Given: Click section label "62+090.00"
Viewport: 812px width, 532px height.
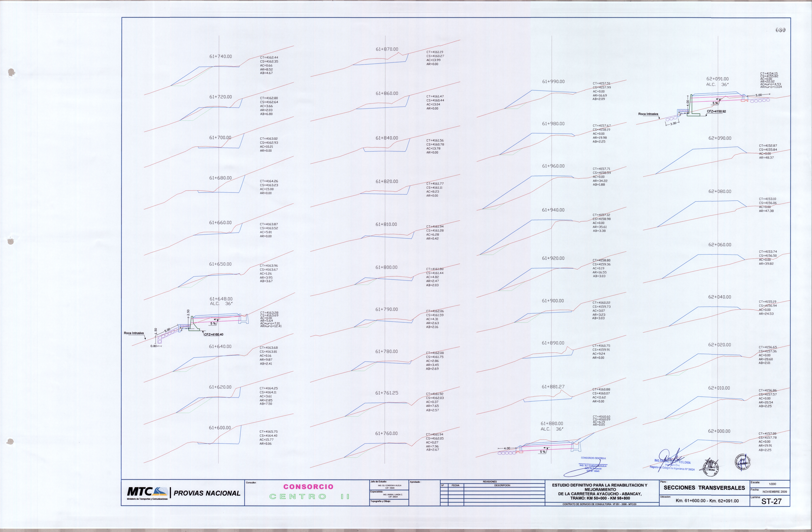Looking at the screenshot, I should 720,138.
